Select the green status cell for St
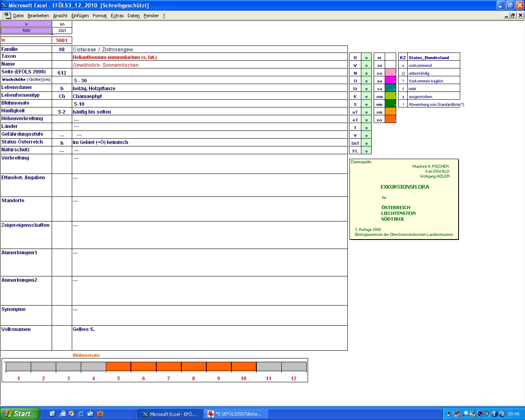Screen dimensions: 525x420 coord(366,89)
